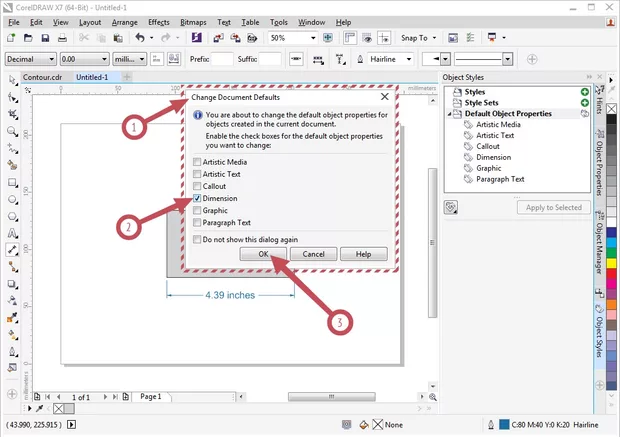Click the Undo arrow in the toolbar
Viewport: 620px width, 437px height.
click(139, 38)
